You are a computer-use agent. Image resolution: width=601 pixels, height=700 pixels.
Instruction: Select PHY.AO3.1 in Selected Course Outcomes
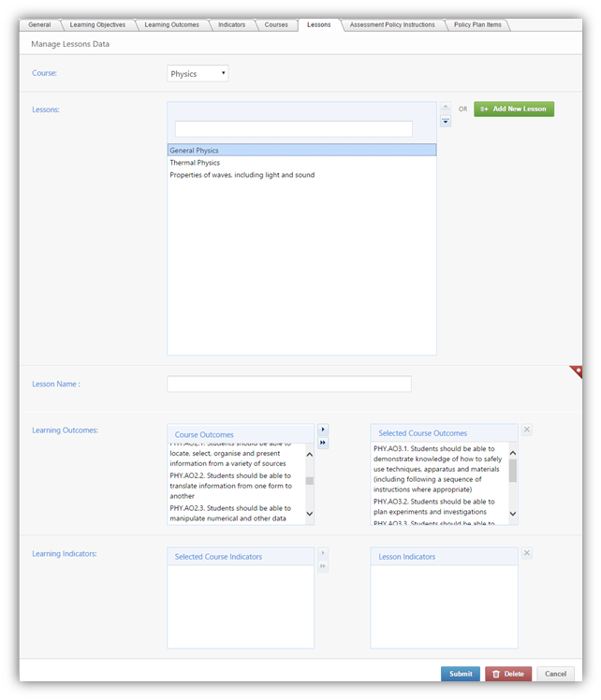(x=440, y=469)
